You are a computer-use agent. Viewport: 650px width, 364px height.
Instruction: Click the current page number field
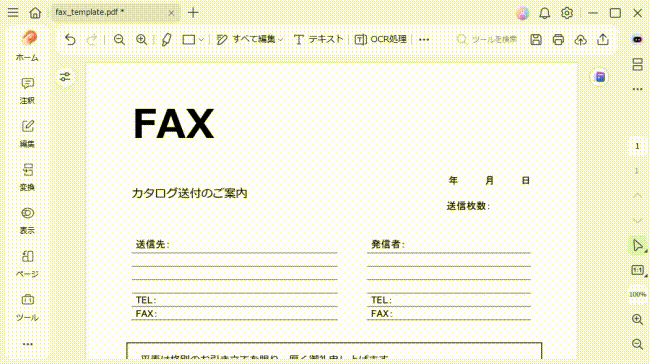637,146
